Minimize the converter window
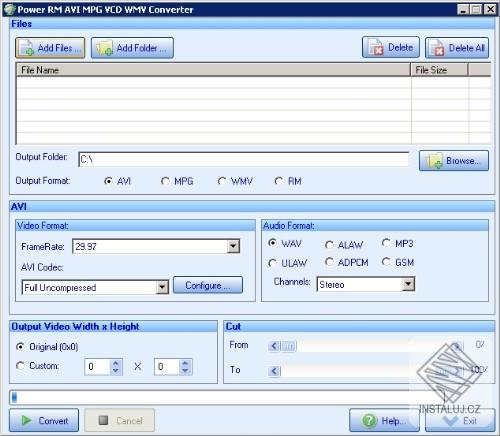Screen dimensions: 500x436 tap(463, 9)
